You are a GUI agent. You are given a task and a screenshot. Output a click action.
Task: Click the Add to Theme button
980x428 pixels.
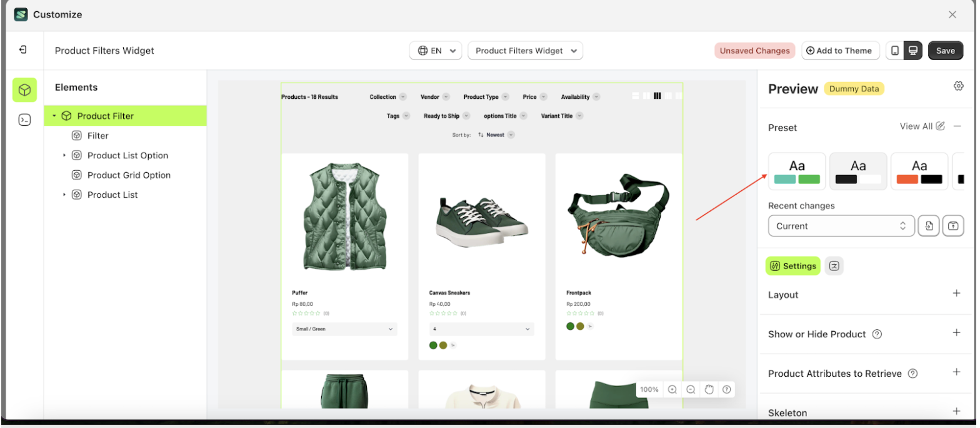pyautogui.click(x=840, y=51)
